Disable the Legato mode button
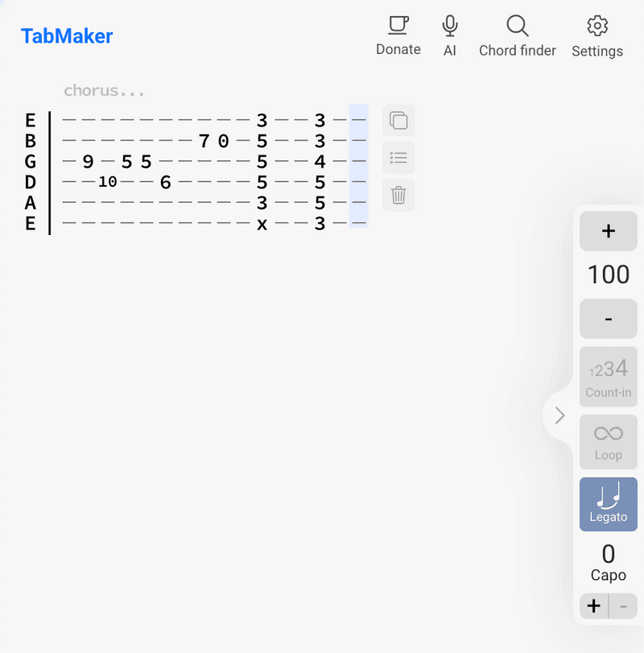 [609, 504]
